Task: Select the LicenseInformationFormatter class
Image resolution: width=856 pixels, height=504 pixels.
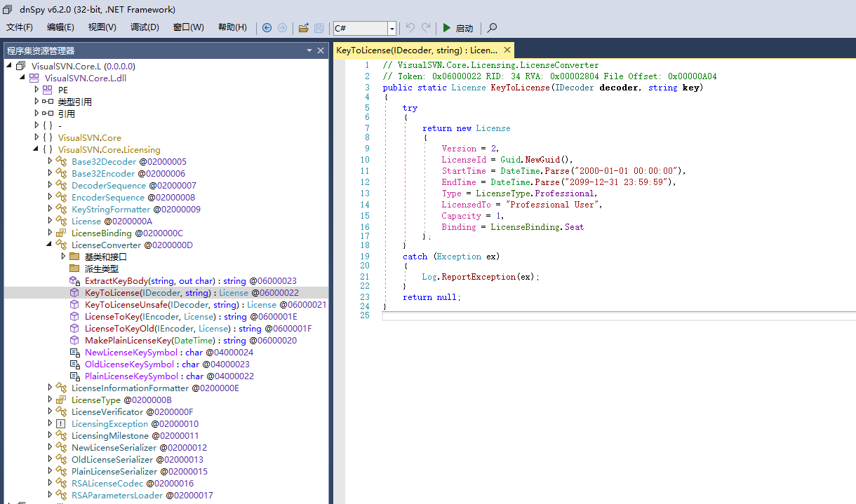Action: (155, 388)
